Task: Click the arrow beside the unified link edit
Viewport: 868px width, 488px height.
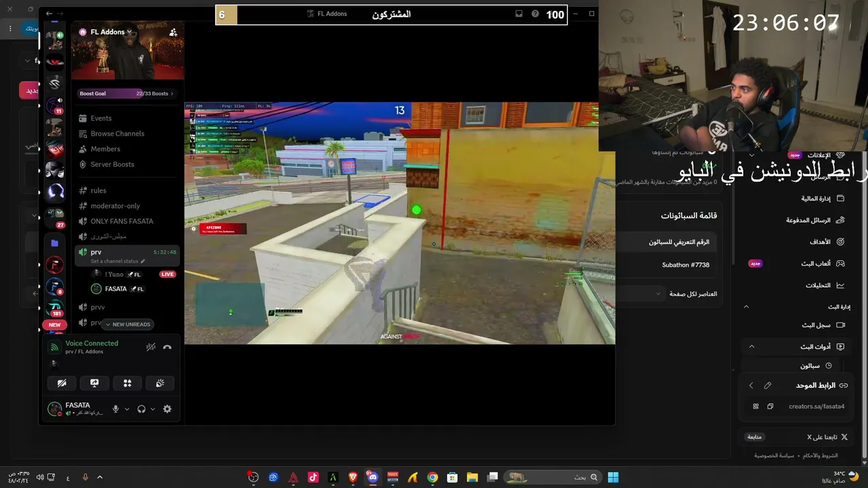Action: (x=751, y=386)
